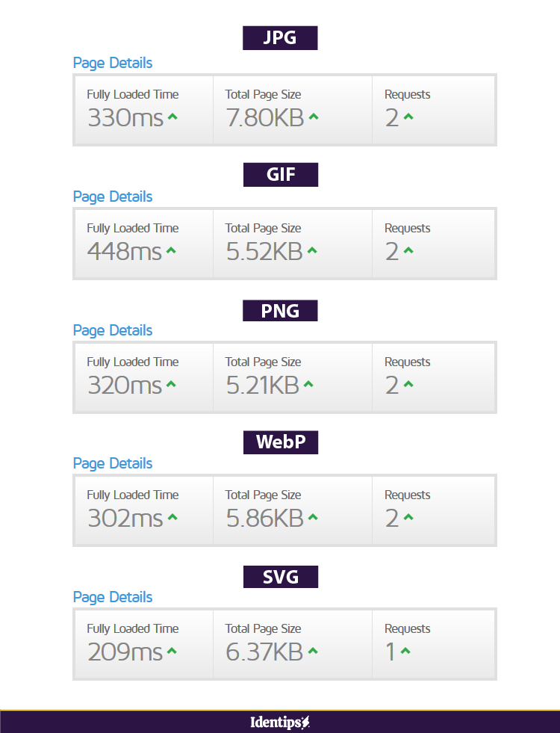560x733 pixels.
Task: Click the 5.52KB total page size value
Action: (264, 251)
